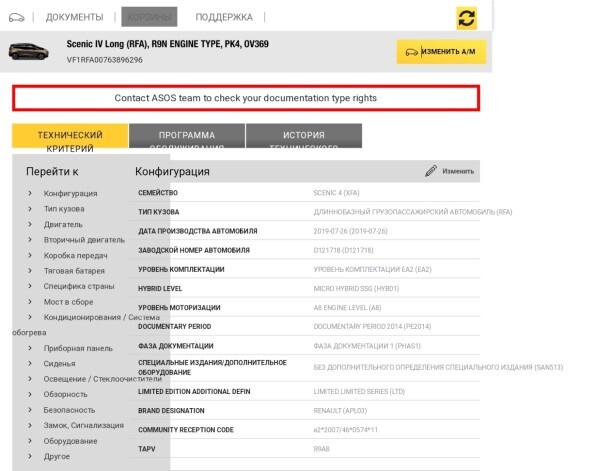Click the pencil edit icon beside Конфигурация
The width and height of the screenshot is (612, 471).
pyautogui.click(x=431, y=171)
